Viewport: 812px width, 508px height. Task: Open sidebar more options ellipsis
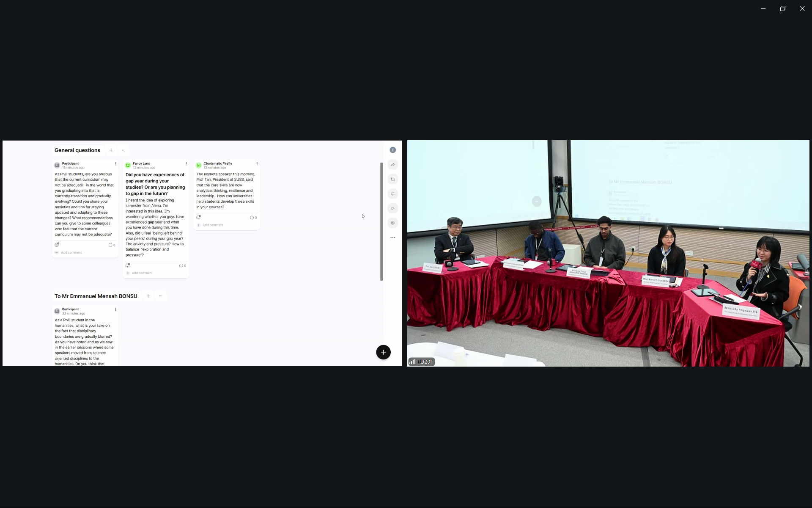pos(392,237)
